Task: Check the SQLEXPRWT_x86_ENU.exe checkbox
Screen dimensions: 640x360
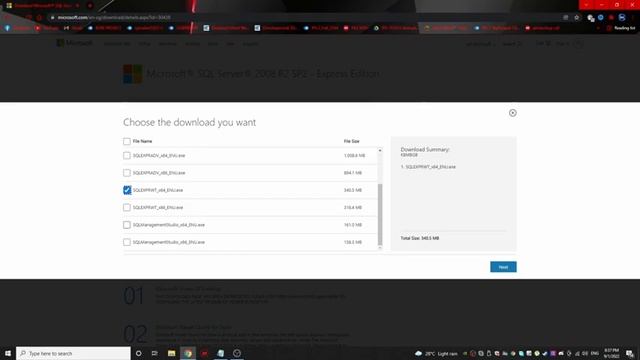Action: pyautogui.click(x=127, y=207)
